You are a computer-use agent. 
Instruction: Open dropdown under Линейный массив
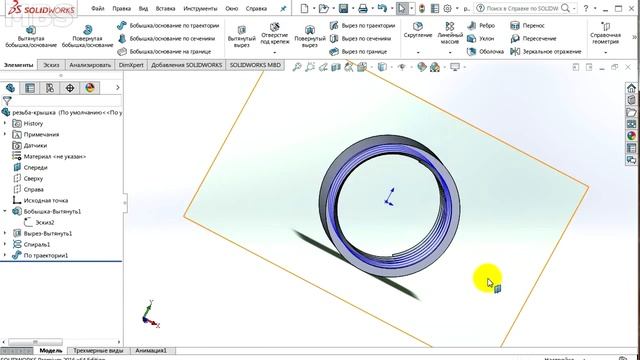coord(450,53)
